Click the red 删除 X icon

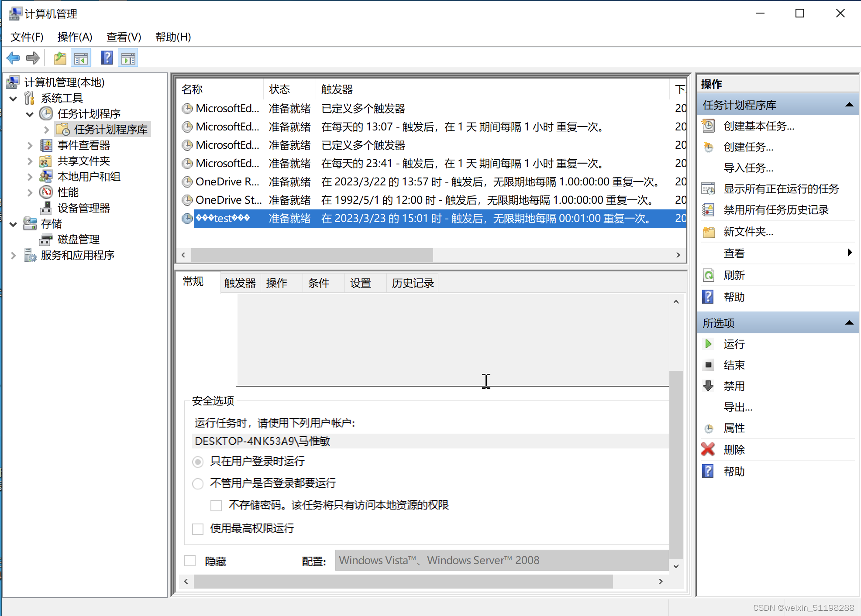click(x=708, y=449)
